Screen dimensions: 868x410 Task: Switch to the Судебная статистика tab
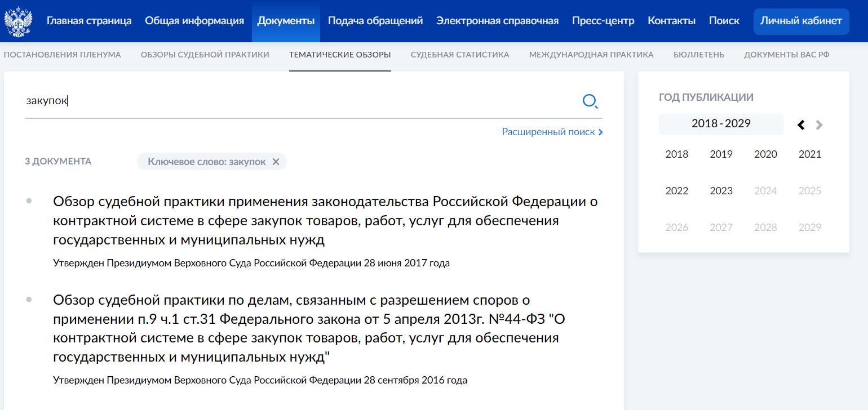click(x=460, y=55)
